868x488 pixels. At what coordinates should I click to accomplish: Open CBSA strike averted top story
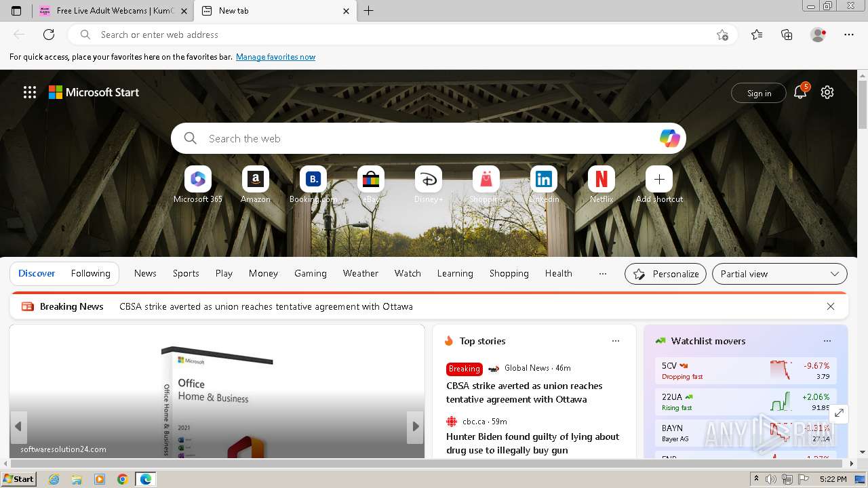524,392
